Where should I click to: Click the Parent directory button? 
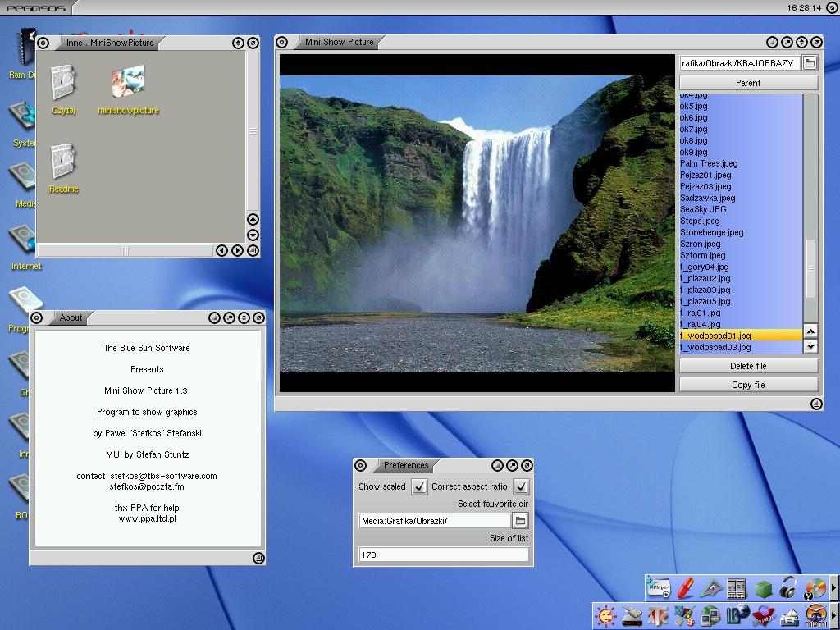[x=748, y=83]
